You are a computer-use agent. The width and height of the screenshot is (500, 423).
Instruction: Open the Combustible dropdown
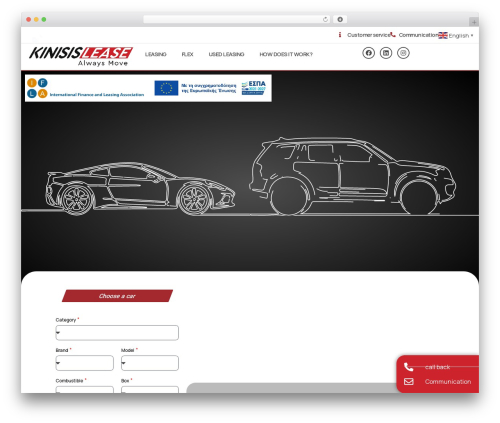[x=84, y=390]
